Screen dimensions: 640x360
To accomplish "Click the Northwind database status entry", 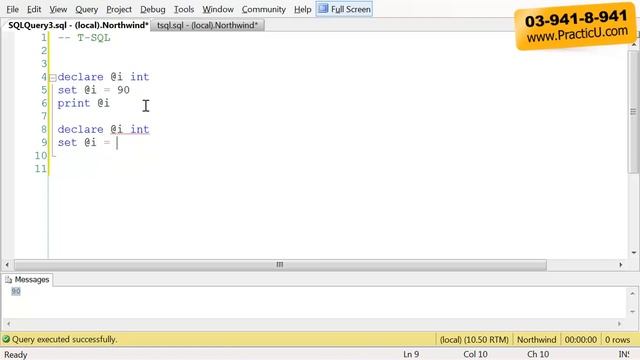I will (x=536, y=340).
